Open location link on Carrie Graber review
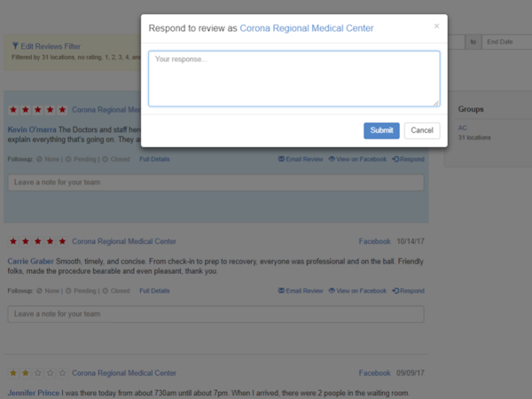Viewport: 532px width, 399px height. click(124, 241)
